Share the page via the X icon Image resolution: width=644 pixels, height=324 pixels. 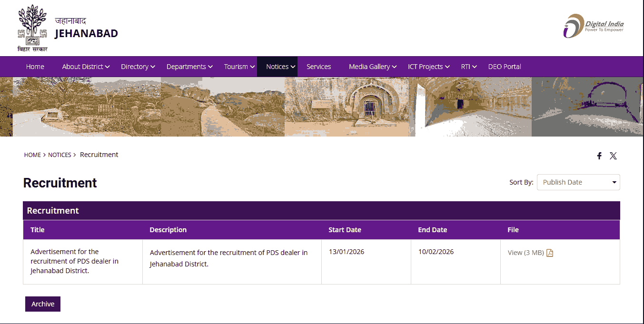613,156
